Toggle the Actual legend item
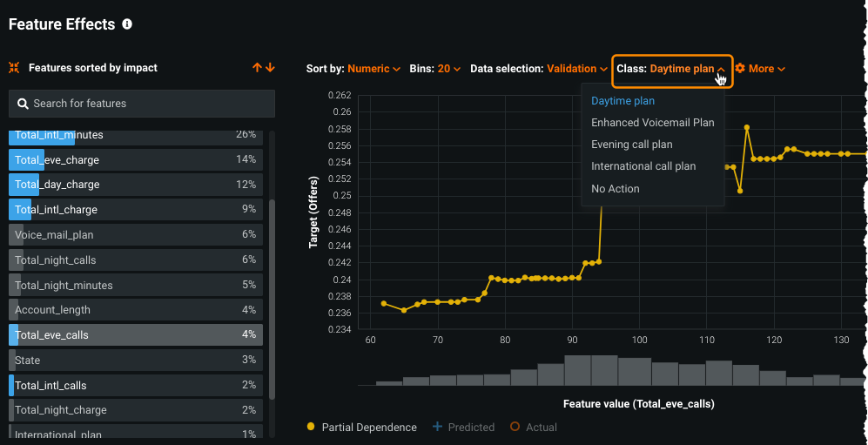Viewport: 868px width, 445px height. pyautogui.click(x=534, y=428)
